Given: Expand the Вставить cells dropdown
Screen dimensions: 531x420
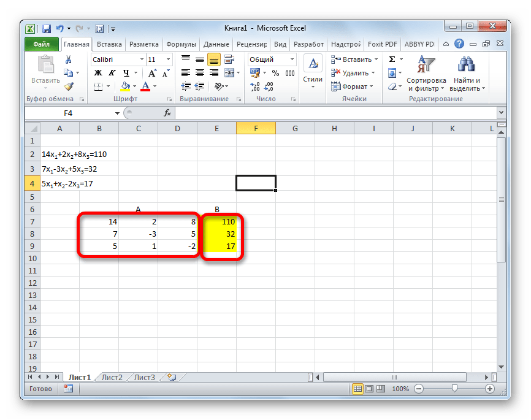Looking at the screenshot, I should 376,59.
